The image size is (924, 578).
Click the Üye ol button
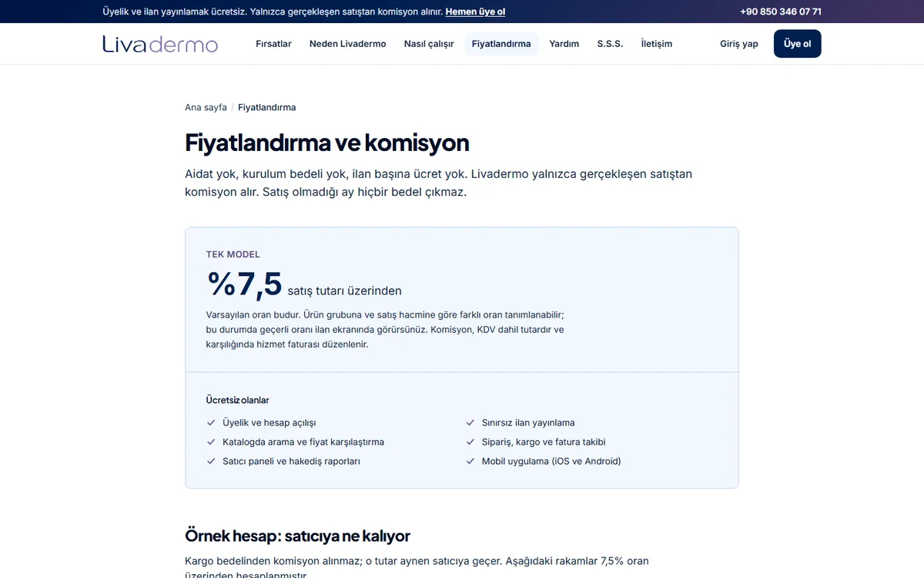click(x=797, y=44)
